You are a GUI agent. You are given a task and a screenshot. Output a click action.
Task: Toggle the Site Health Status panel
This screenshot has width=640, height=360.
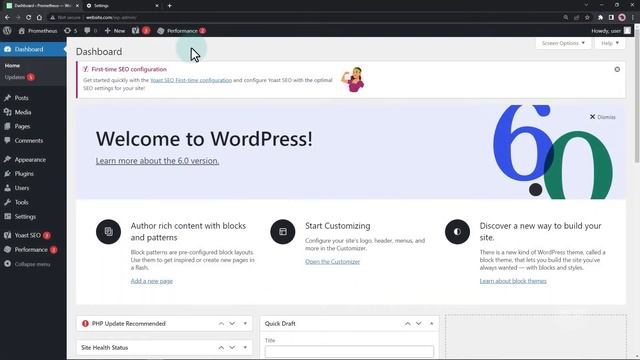(245, 348)
